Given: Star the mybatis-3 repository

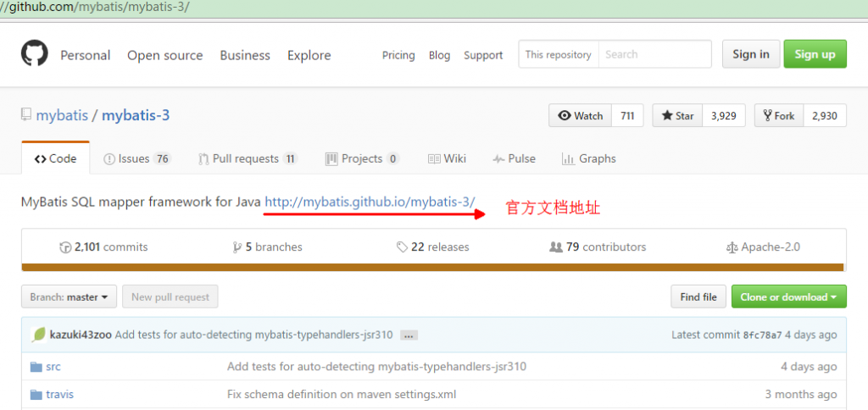Looking at the screenshot, I should (x=677, y=116).
